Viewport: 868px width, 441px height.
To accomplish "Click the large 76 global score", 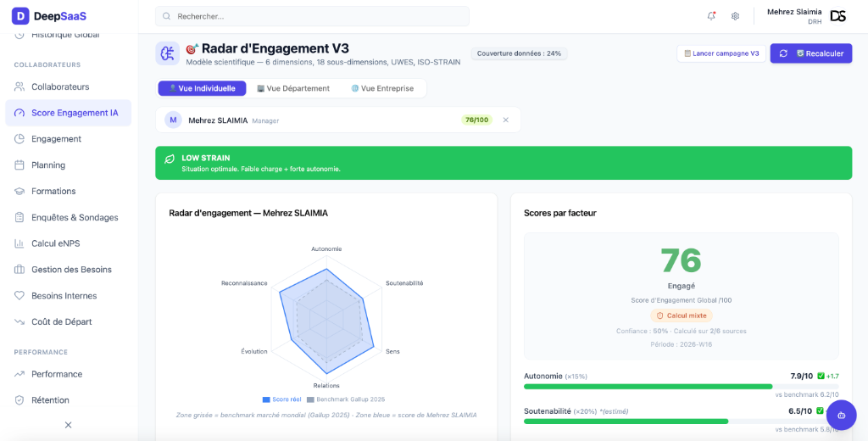I will coord(681,260).
